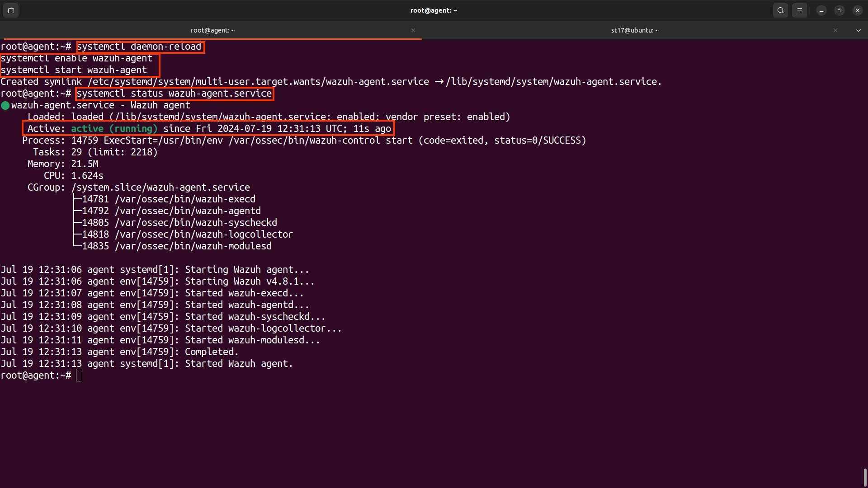Click the 'CGroup: /system.slice/wazuh-agent.service' line
The width and height of the screenshot is (868, 488).
[x=139, y=188]
